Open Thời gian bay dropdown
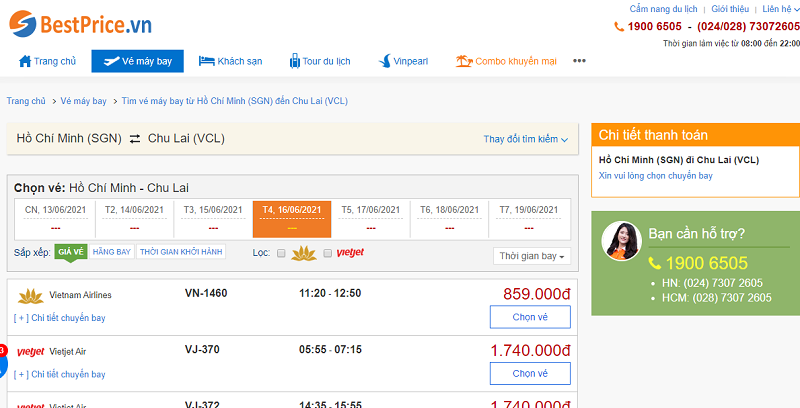The image size is (800, 408). point(532,256)
